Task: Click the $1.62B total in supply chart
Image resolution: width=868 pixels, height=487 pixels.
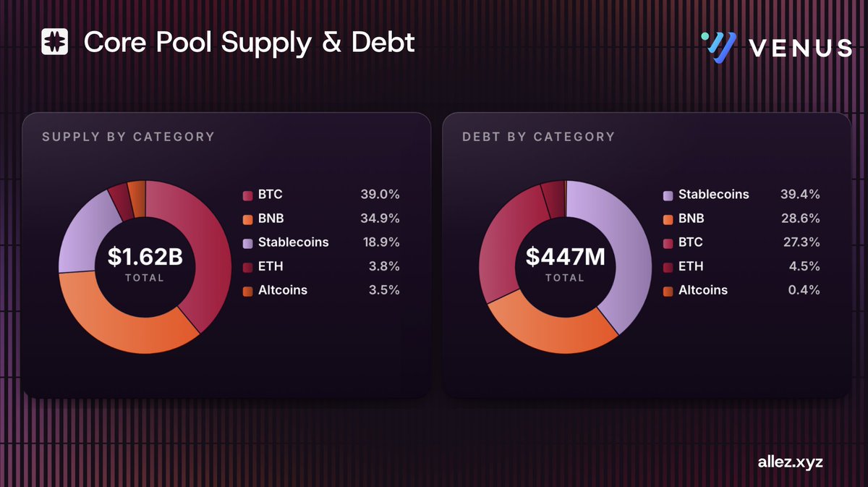Action: tap(145, 256)
